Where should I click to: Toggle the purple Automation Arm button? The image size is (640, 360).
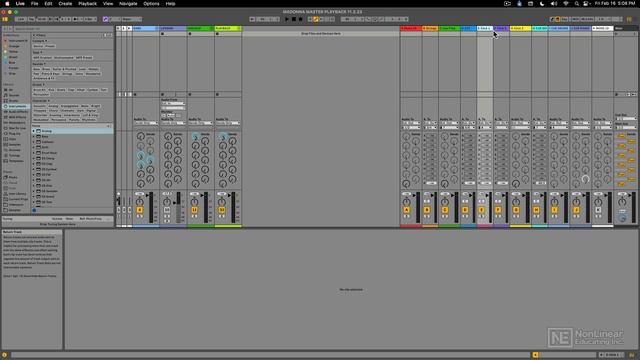point(105,19)
